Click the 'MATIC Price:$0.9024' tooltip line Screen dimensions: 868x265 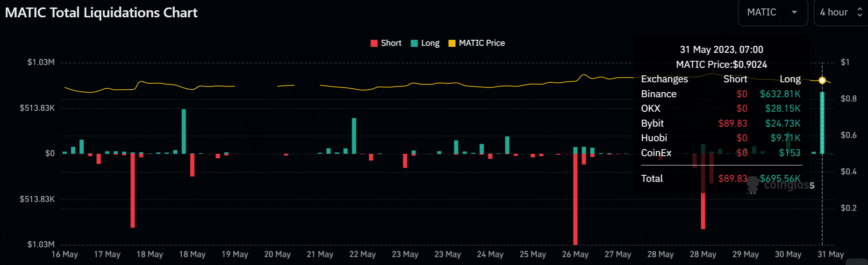(x=721, y=64)
